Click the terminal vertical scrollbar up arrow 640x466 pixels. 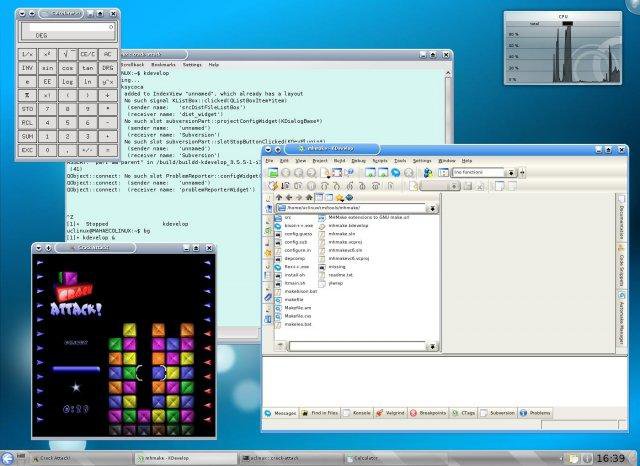coord(448,73)
